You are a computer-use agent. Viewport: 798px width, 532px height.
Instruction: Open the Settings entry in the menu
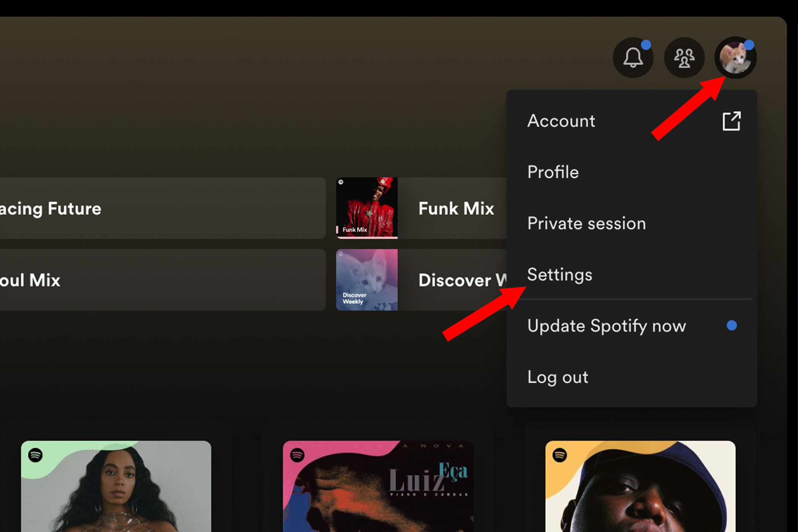click(x=559, y=274)
